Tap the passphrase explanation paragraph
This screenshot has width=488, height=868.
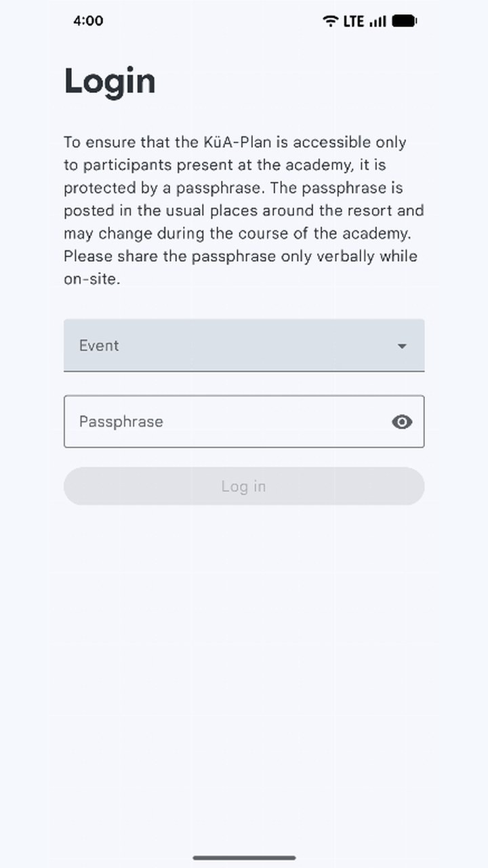[244, 210]
